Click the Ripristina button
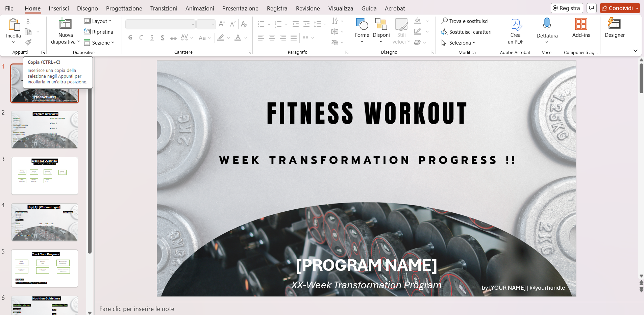Image resolution: width=644 pixels, height=315 pixels. pos(98,32)
